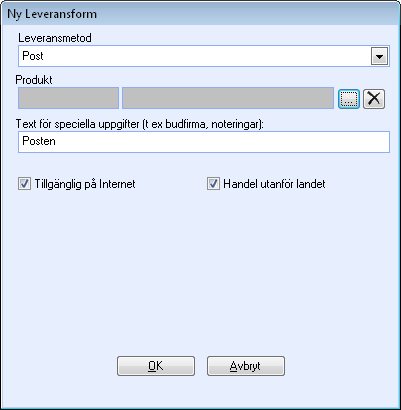Click the Leveransmetod label
The image size is (401, 410).
[x=55, y=38]
